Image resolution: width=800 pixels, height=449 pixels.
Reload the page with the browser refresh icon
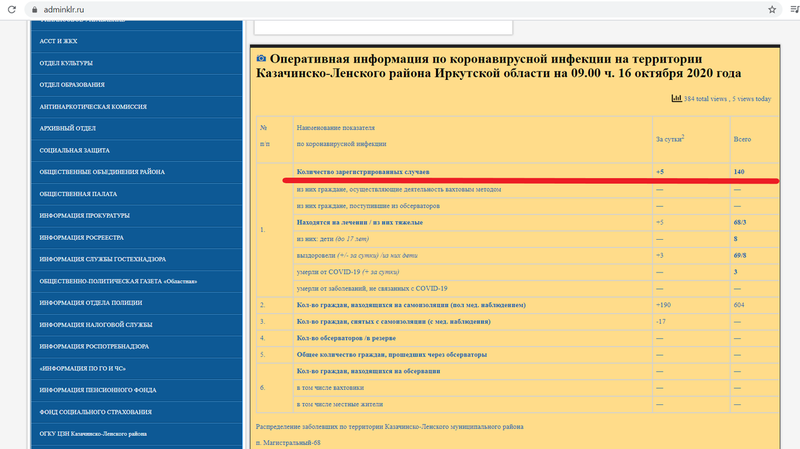tap(11, 10)
